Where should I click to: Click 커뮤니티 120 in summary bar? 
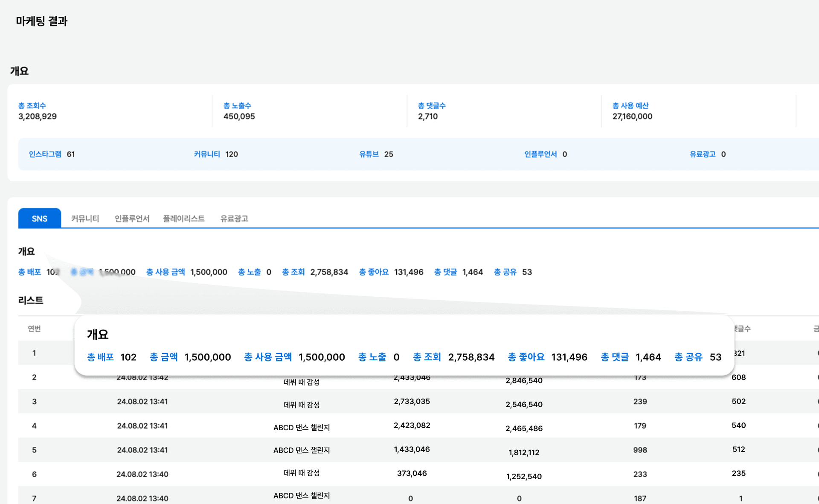point(216,154)
